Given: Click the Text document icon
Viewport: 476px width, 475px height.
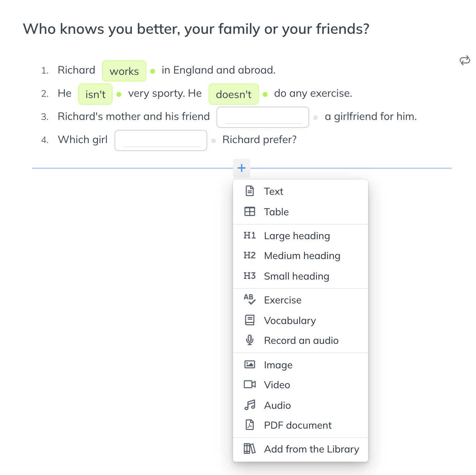Looking at the screenshot, I should pyautogui.click(x=250, y=191).
